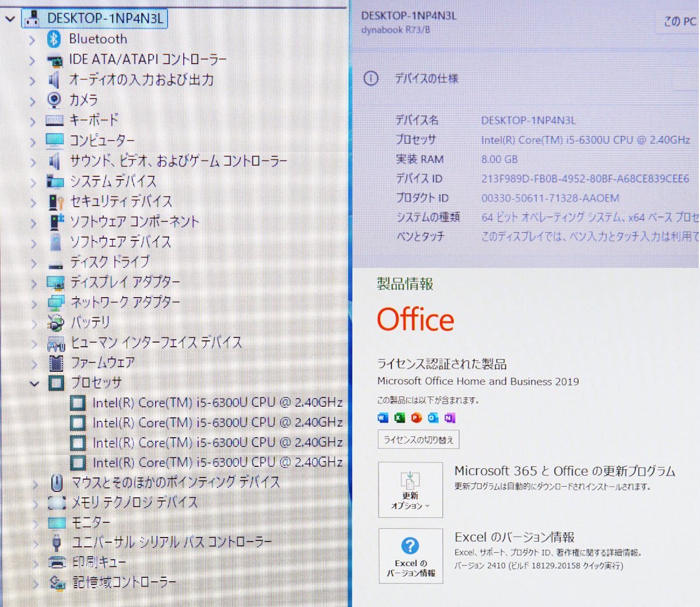The width and height of the screenshot is (700, 607).
Task: Select メモリ テクノロジ デバイス tree item
Action: [x=134, y=503]
